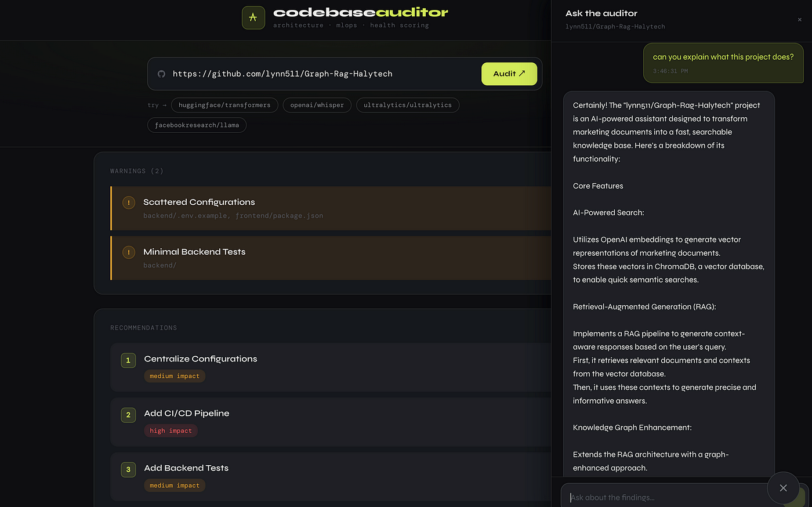Click the number 1 recommendation badge
Screen dimensions: 812x507
(x=128, y=360)
